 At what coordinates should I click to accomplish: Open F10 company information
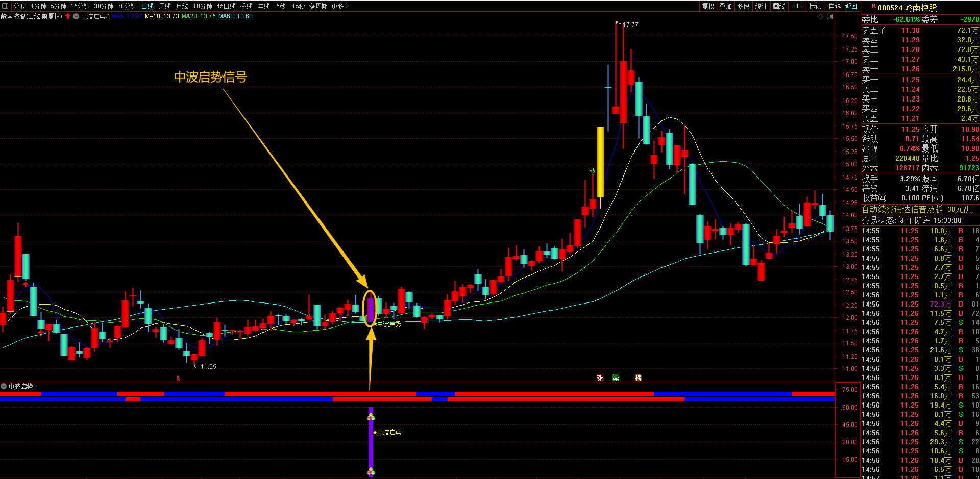pos(797,6)
